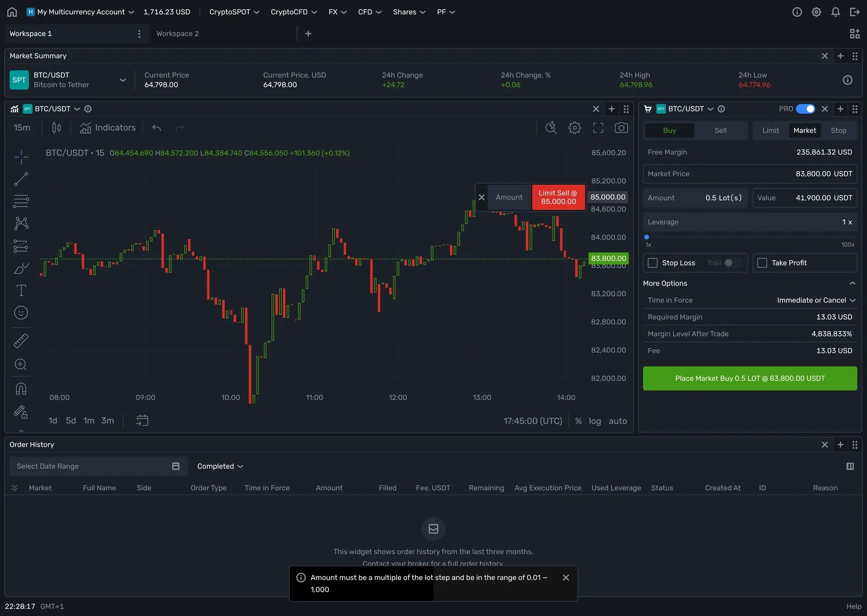Toggle the PRO mode switch
Image resolution: width=867 pixels, height=616 pixels.
[x=805, y=109]
